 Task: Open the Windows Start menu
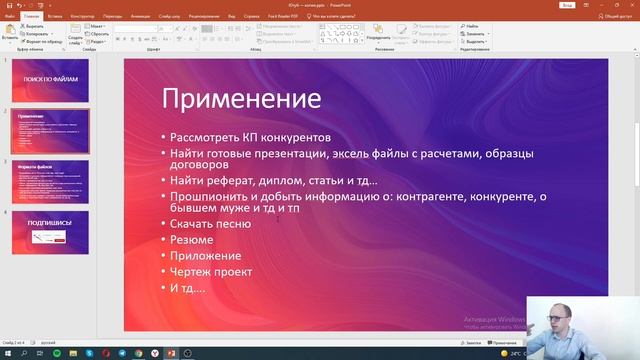[x=8, y=353]
